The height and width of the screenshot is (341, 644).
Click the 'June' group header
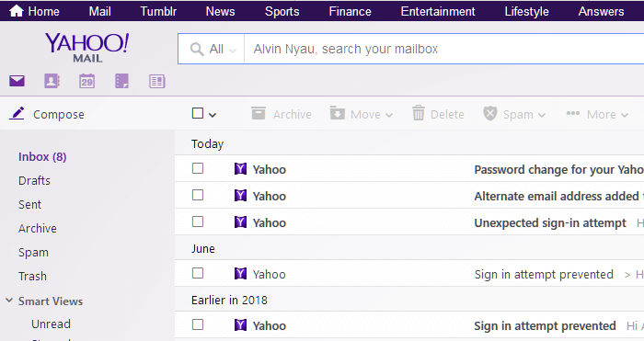(203, 249)
